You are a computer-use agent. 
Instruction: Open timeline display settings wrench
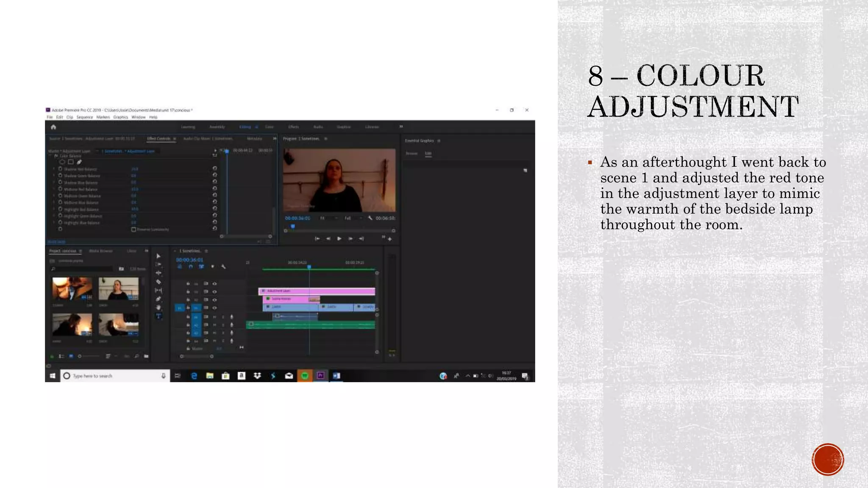coord(223,267)
